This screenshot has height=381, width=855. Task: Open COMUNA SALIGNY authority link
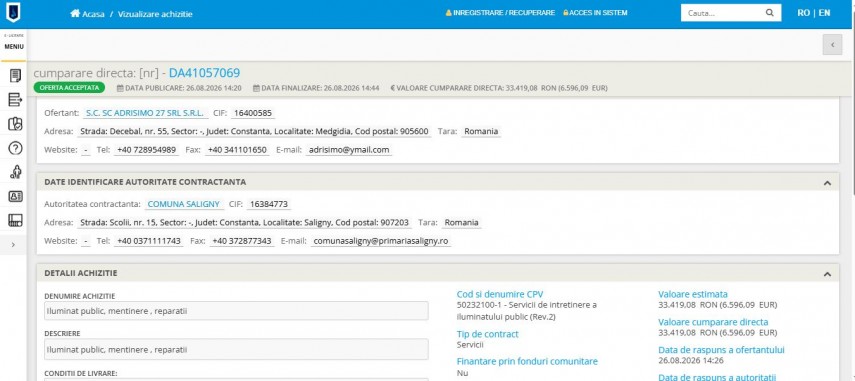[x=184, y=204]
